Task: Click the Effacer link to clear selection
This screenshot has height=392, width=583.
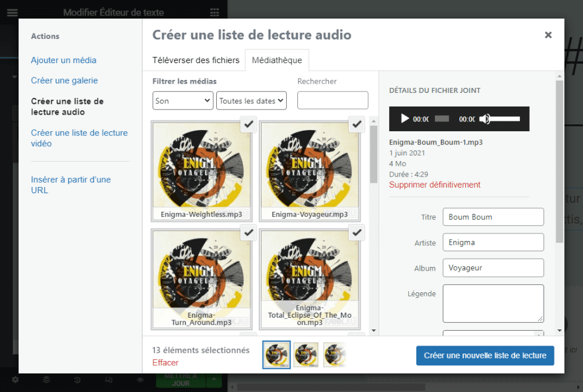Action: coord(165,362)
